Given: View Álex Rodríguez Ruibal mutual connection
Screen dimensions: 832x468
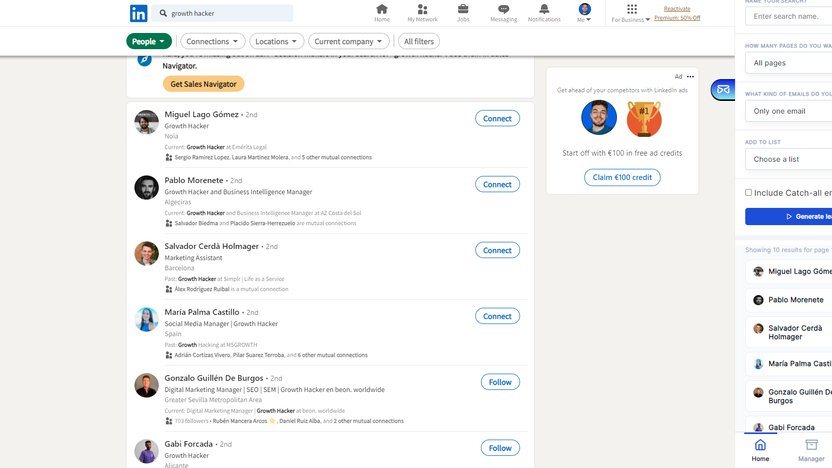Looking at the screenshot, I should coord(231,289).
